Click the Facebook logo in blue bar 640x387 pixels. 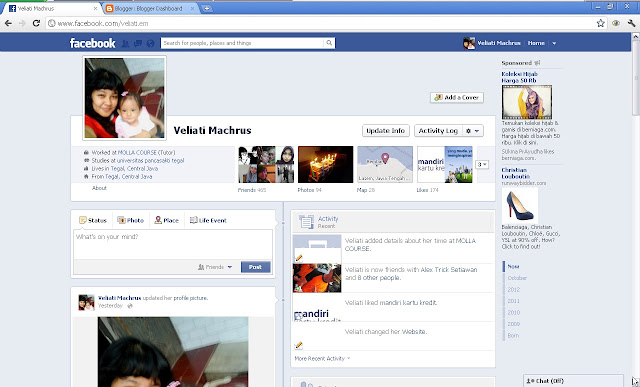(x=92, y=43)
